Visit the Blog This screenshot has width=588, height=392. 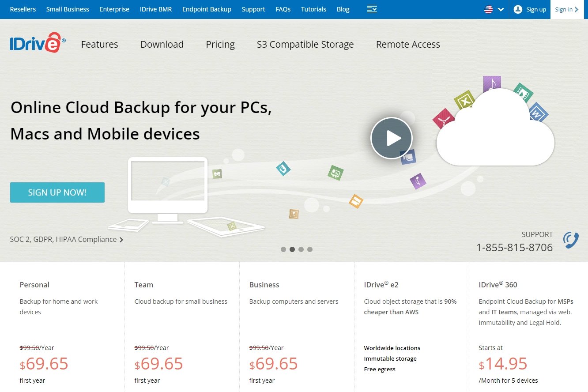(x=343, y=9)
